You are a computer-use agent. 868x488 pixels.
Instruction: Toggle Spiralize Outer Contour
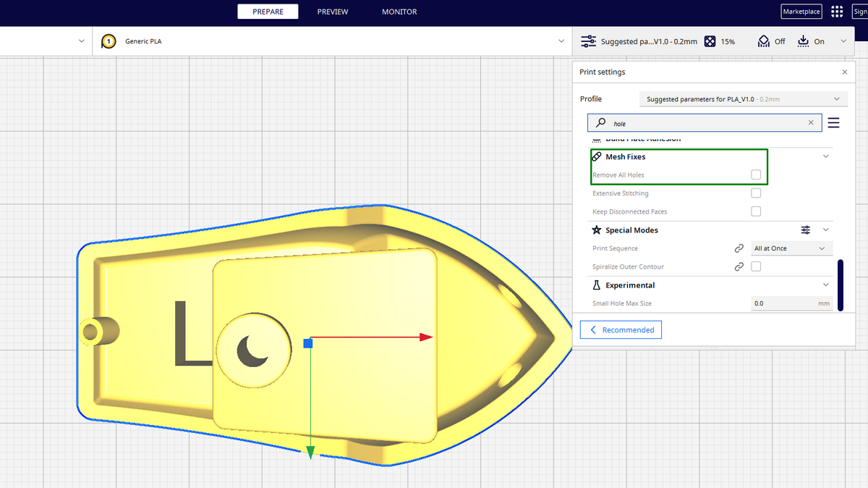(x=756, y=266)
